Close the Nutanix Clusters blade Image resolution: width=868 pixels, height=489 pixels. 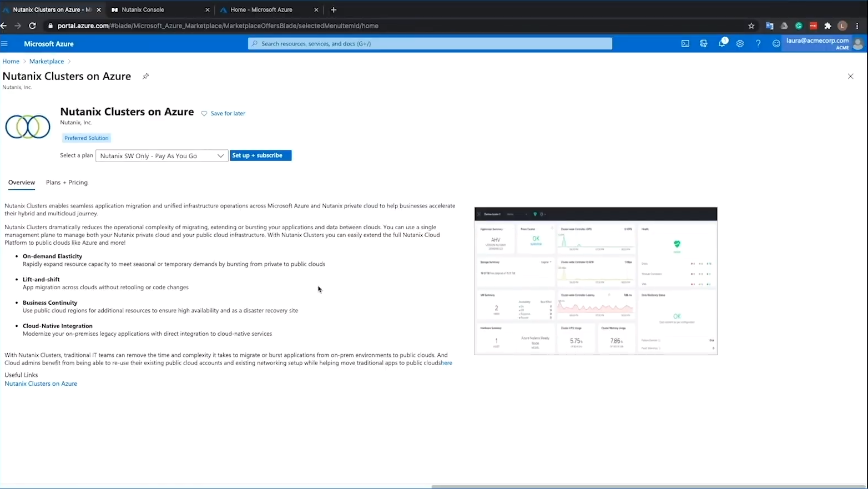pos(850,77)
